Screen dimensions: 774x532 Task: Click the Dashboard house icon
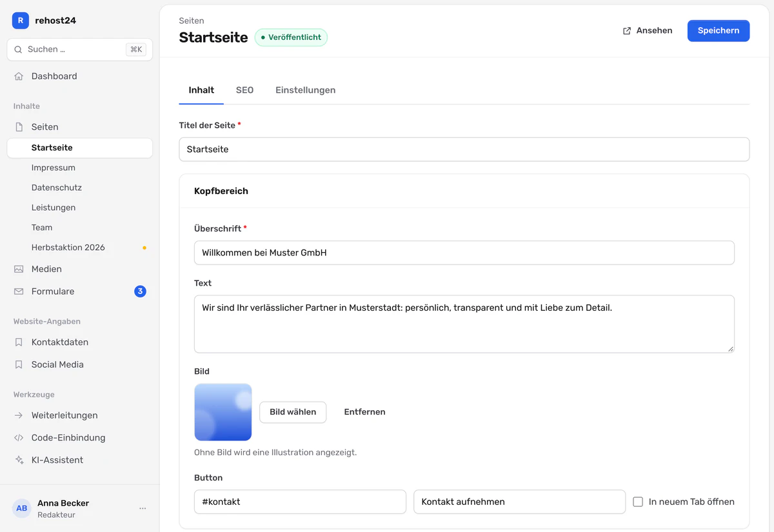pyautogui.click(x=19, y=76)
